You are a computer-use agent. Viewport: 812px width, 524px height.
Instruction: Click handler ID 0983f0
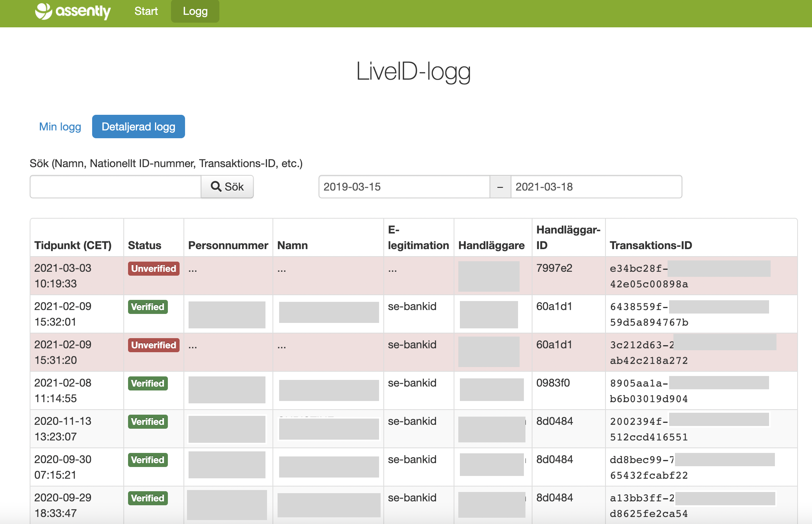[553, 383]
